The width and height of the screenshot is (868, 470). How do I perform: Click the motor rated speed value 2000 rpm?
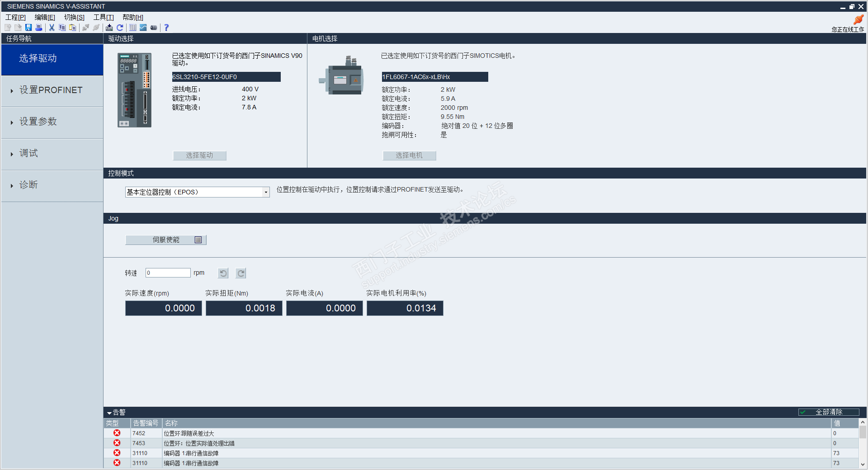click(x=454, y=108)
